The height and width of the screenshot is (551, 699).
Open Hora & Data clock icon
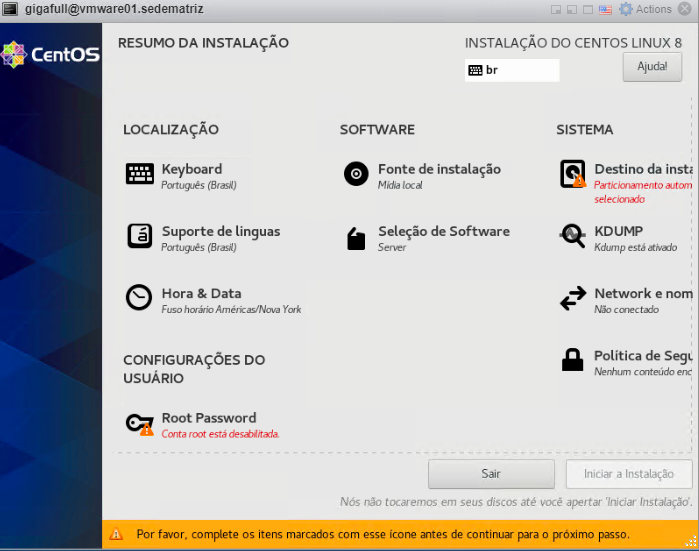point(139,297)
